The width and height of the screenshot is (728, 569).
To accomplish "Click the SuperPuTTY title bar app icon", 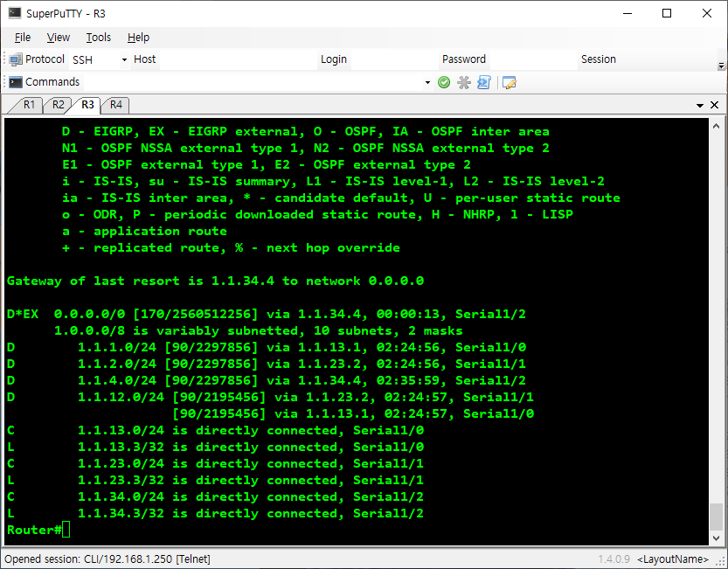I will (x=15, y=13).
